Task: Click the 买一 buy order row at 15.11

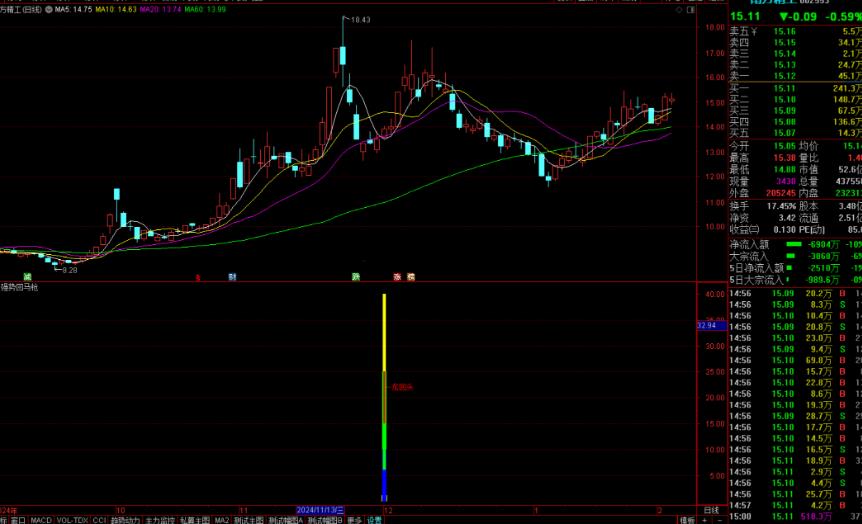Action: click(795, 88)
